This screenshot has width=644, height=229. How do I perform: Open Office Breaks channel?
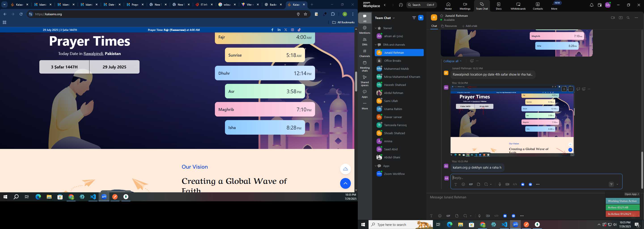coord(399,61)
